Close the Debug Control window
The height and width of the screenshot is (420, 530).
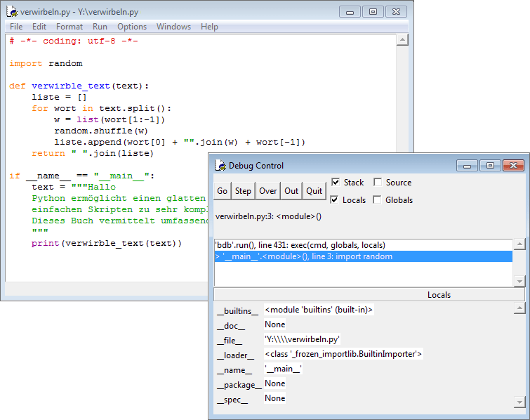[x=513, y=166]
